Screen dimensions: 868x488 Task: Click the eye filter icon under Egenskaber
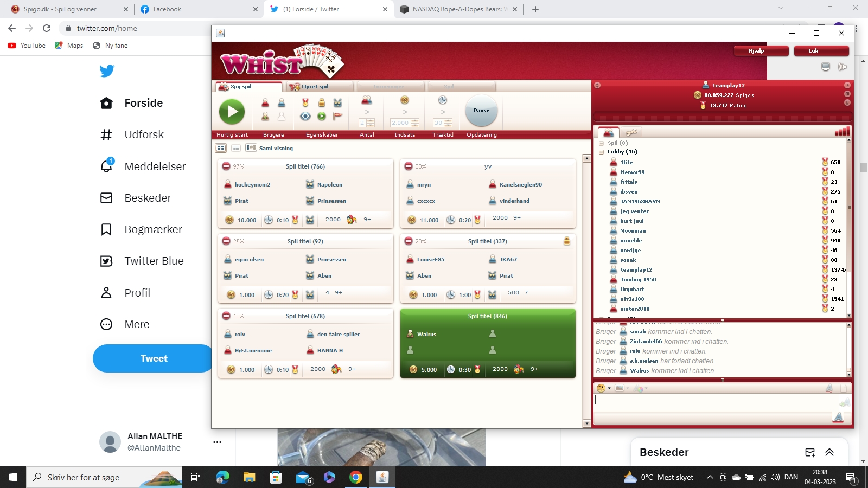click(305, 116)
